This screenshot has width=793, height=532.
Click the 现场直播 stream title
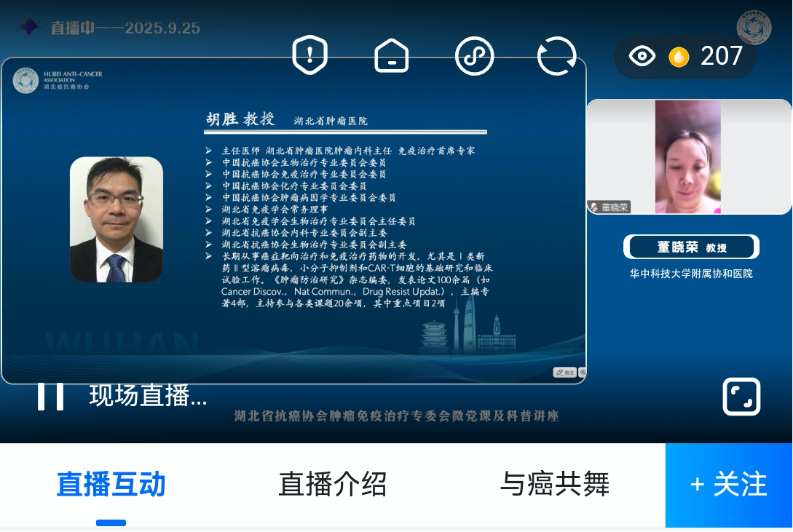148,396
